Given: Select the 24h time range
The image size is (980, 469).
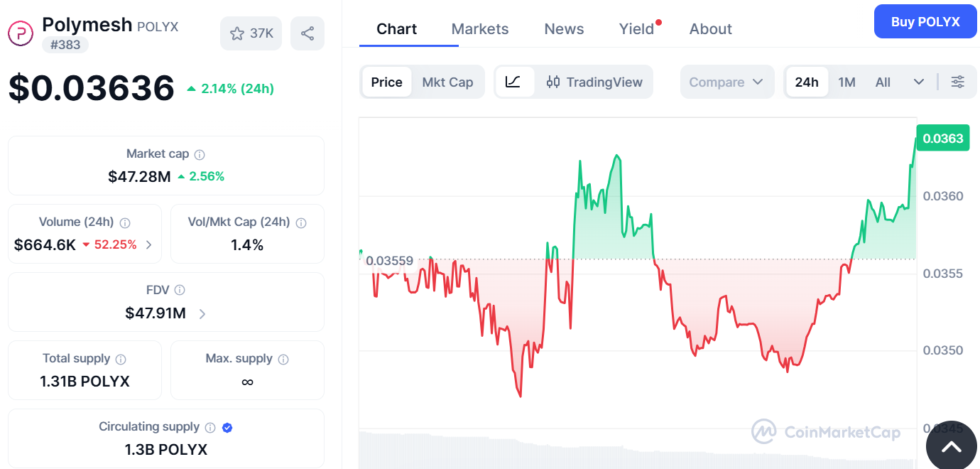Looking at the screenshot, I should 807,82.
